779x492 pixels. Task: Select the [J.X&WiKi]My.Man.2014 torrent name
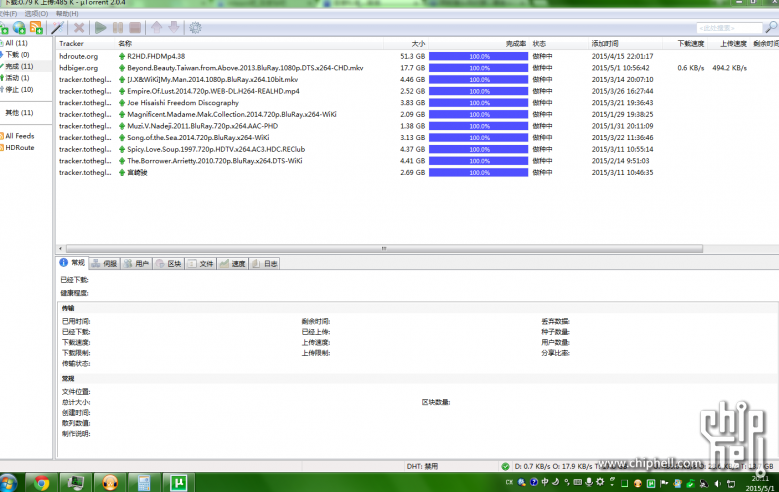point(213,80)
